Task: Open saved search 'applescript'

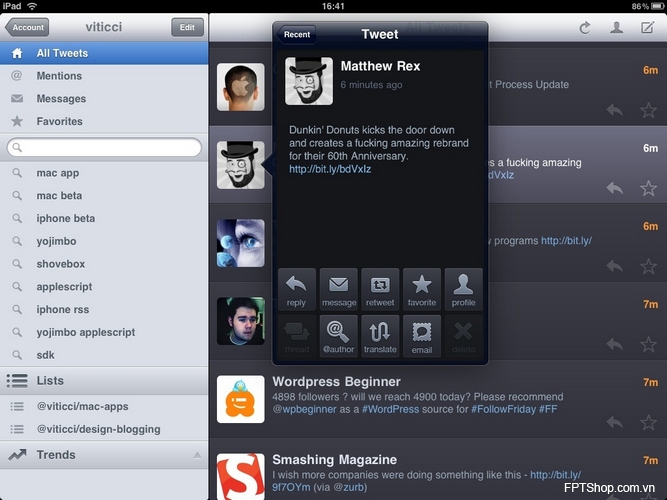Action: (104, 287)
